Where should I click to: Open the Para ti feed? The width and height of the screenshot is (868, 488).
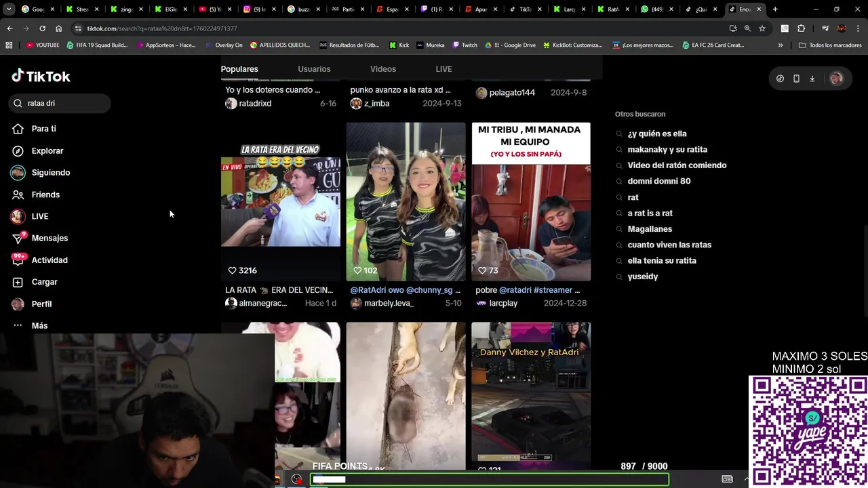[43, 129]
